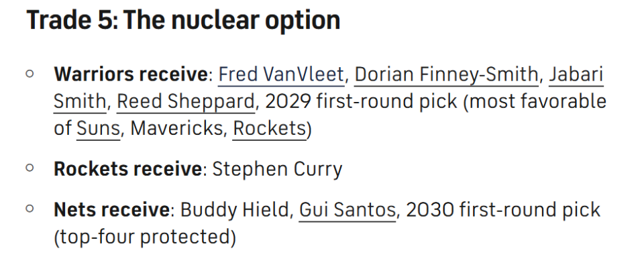Click the bullet beside 'Rockets receive'
The width and height of the screenshot is (644, 271).
pyautogui.click(x=30, y=168)
